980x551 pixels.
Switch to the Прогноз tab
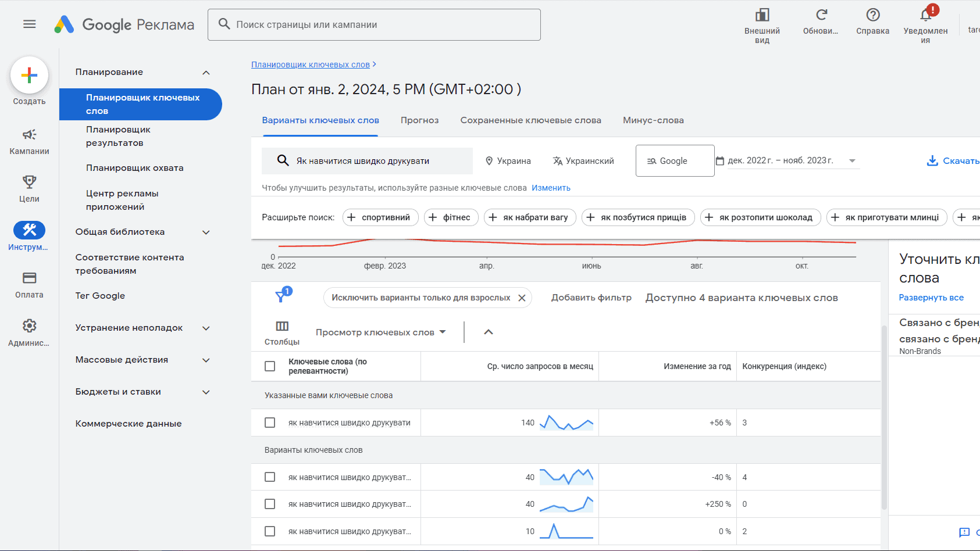coord(419,120)
